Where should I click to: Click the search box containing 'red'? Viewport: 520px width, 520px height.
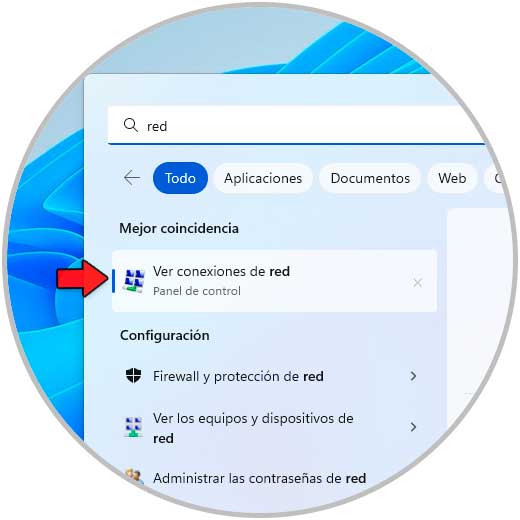(x=297, y=125)
